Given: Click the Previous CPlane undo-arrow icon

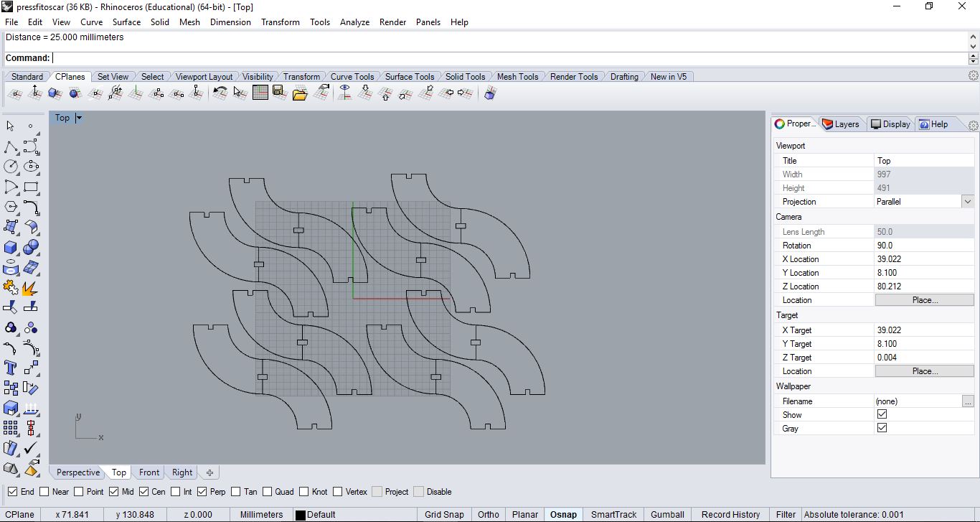Looking at the screenshot, I should [x=220, y=93].
